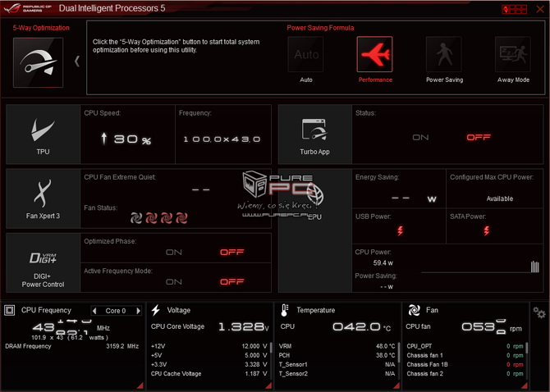Click the DRAM Frequency 3159.2 MHz value

pyautogui.click(x=122, y=346)
